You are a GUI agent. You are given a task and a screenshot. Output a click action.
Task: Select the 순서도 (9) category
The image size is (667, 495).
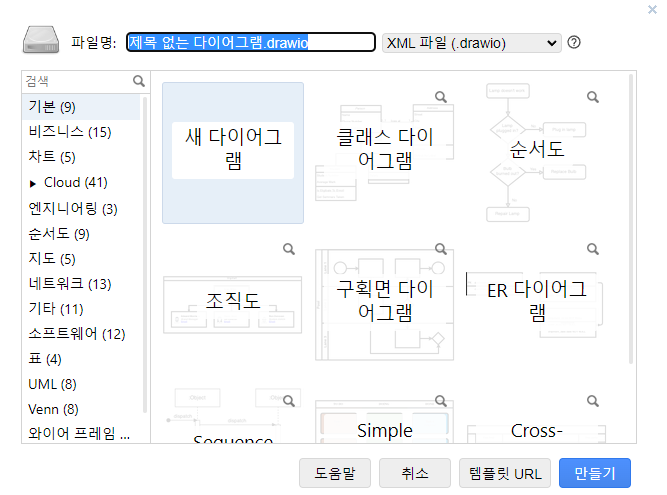coord(81,233)
